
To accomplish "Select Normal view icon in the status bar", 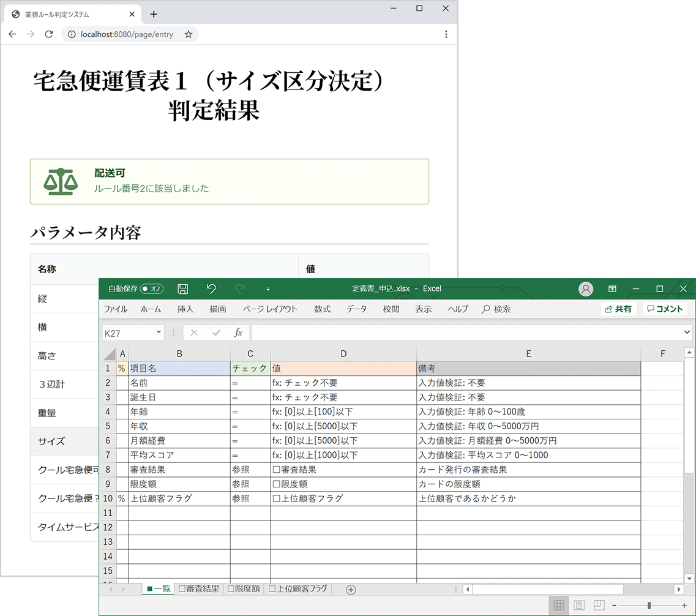I will pyautogui.click(x=558, y=604).
